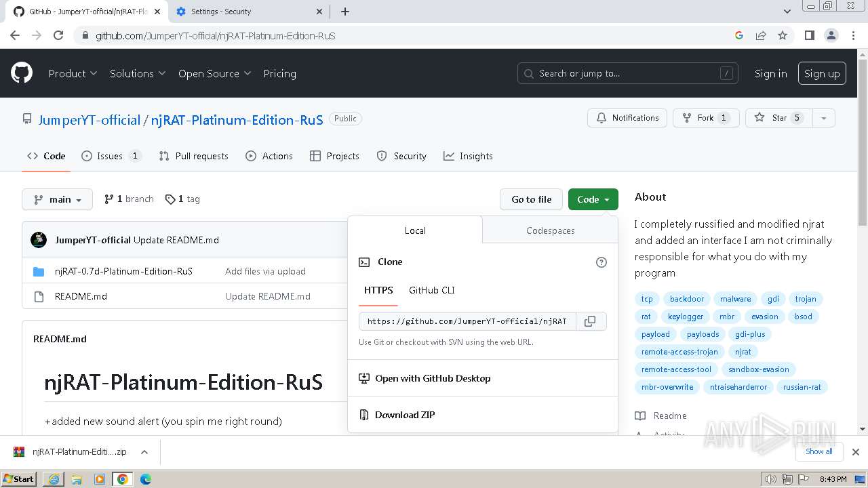Open the downloaded ZIP options chevron
Screen dimensions: 868x488
pyautogui.click(x=144, y=452)
